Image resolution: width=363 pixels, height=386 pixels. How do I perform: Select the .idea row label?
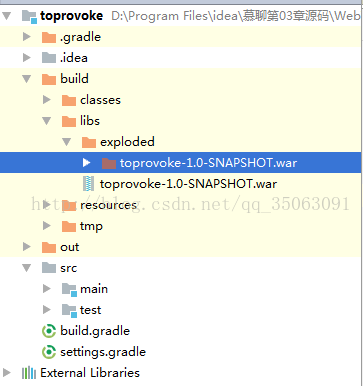pos(74,58)
